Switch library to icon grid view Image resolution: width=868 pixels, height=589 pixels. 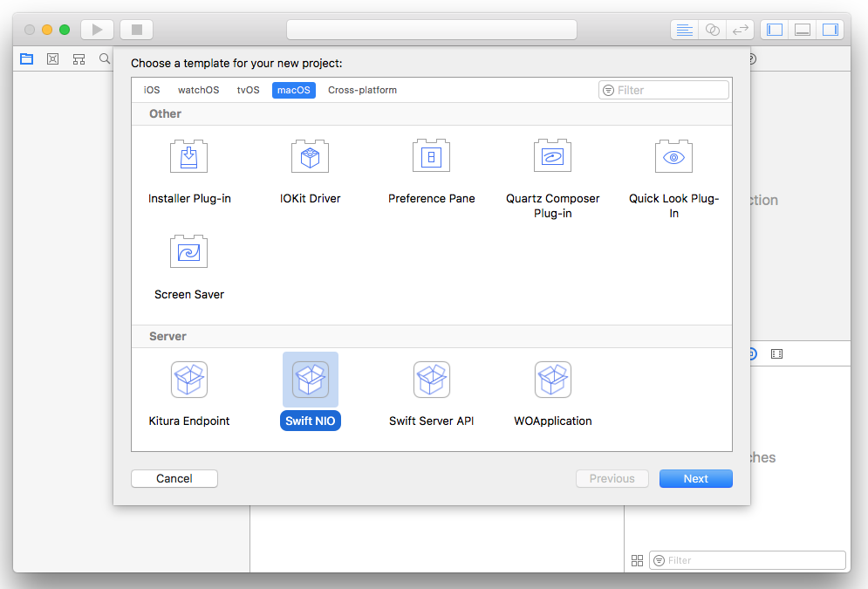(x=637, y=561)
